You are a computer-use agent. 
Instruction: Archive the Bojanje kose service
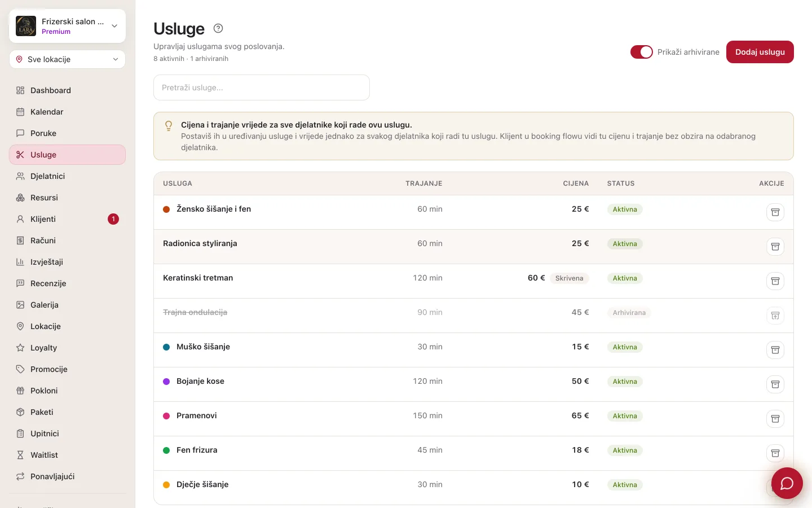(775, 384)
